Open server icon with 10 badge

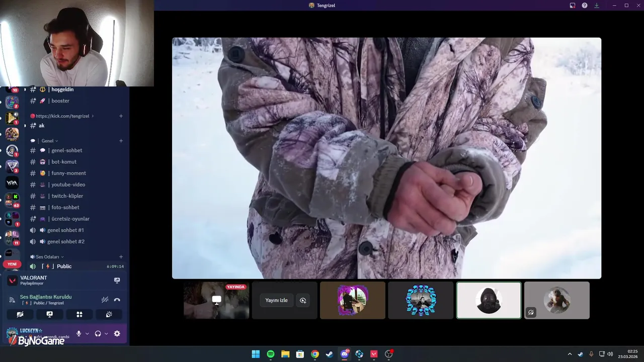click(12, 89)
